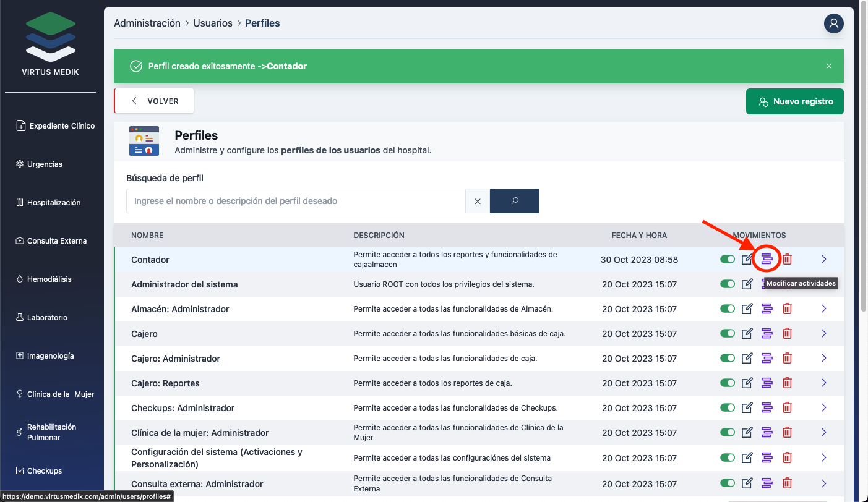Expand the Cajero row details arrow
Screen dimensions: 868x502
pyautogui.click(x=823, y=334)
